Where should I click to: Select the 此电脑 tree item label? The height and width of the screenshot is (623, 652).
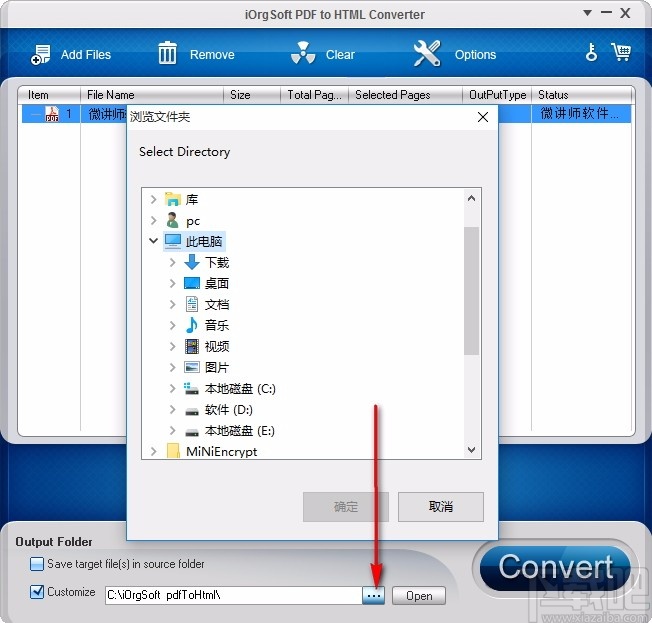(x=204, y=241)
